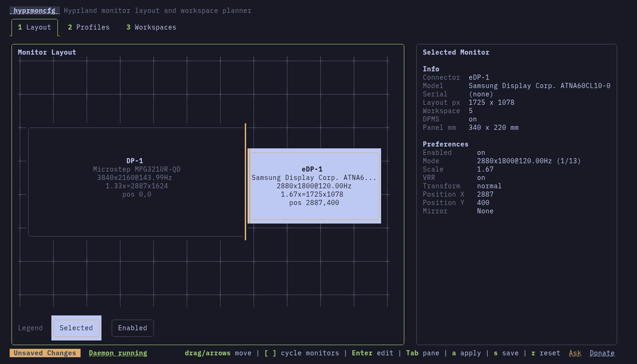Viewport: 637px width, 364px height.
Task: Click the 'Tab pane' shortcut hint
Action: 423,353
